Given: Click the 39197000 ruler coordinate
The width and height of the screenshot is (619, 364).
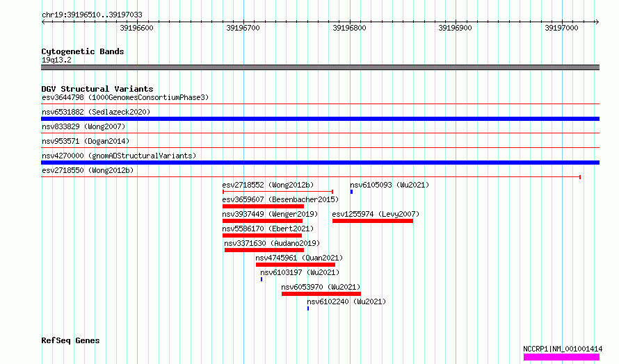Looking at the screenshot, I should point(561,28).
